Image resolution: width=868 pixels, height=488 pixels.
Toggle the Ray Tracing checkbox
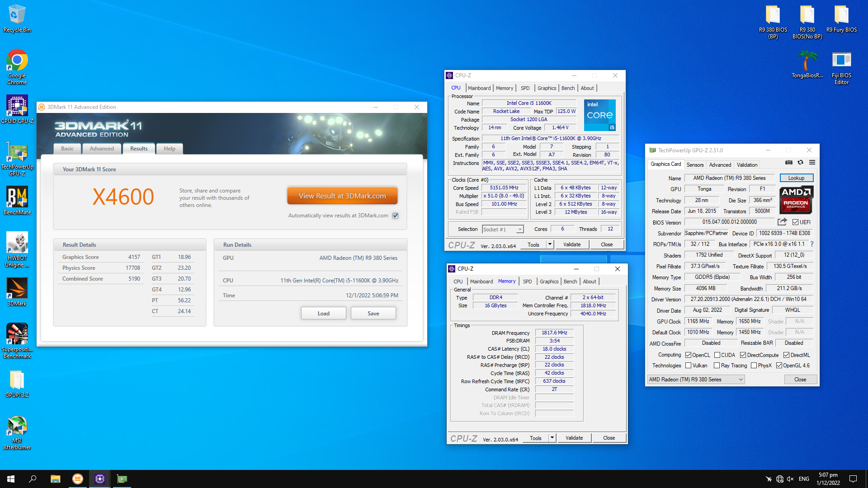717,366
